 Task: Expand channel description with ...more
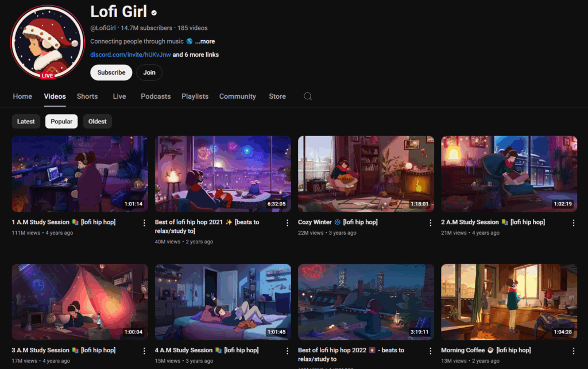coord(204,41)
